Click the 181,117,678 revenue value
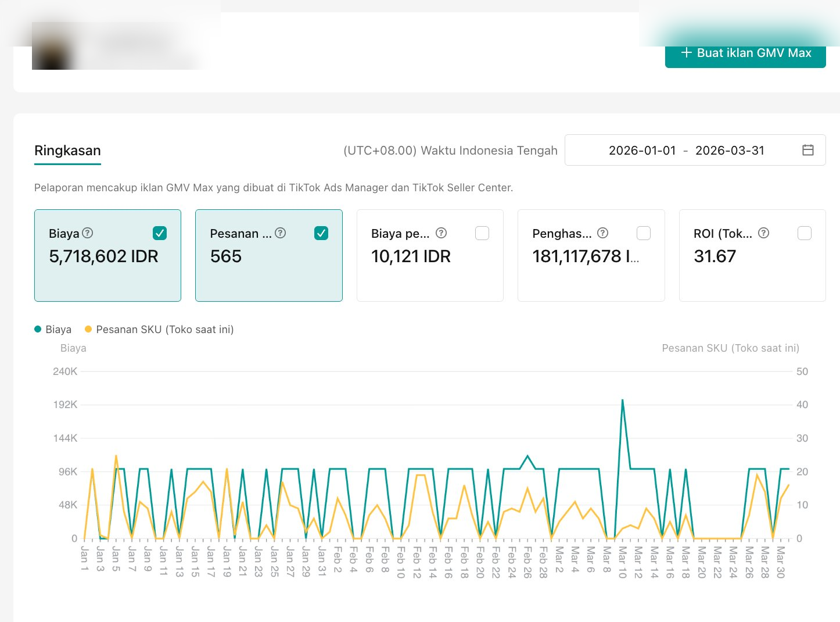840x622 pixels. coord(586,256)
